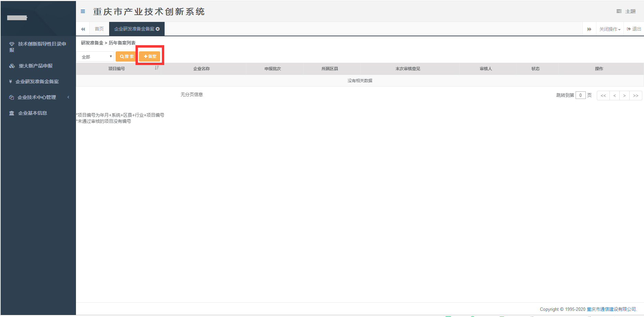This screenshot has height=317, width=644.
Task: Click the +备案 button
Action: (x=150, y=56)
